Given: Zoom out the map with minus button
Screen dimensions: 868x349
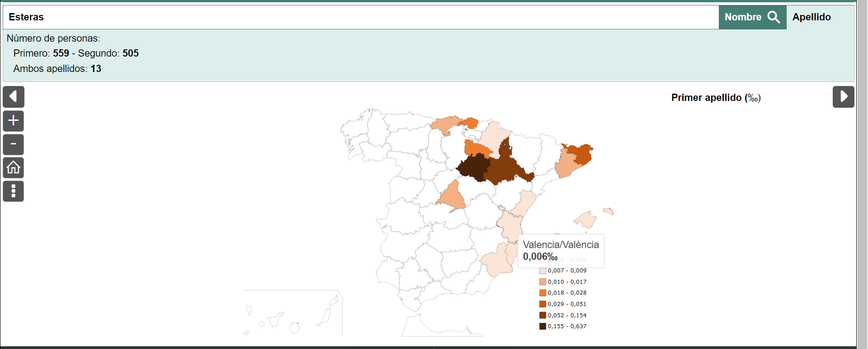Looking at the screenshot, I should 14,144.
